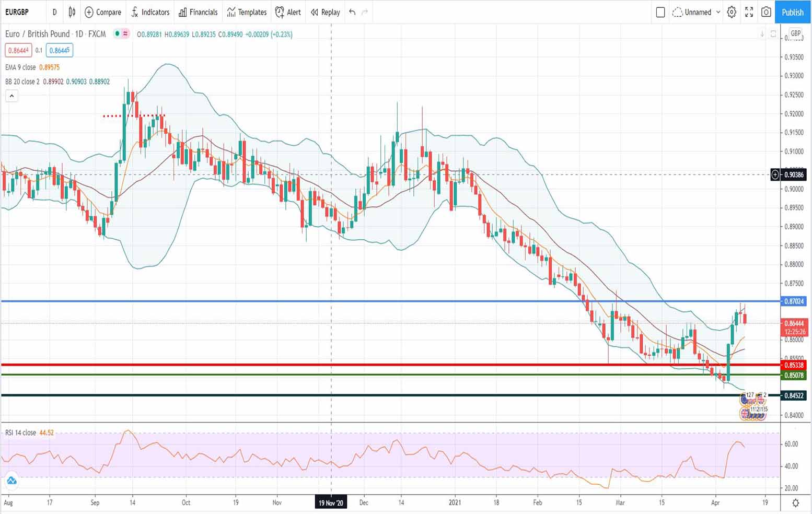Open chart settings gear icon
Image resolution: width=812 pixels, height=514 pixels.
point(731,12)
